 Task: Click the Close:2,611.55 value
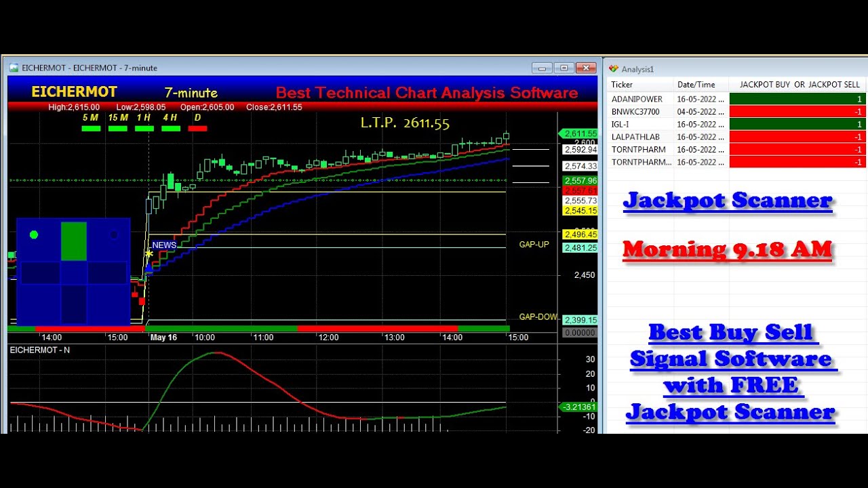point(274,107)
